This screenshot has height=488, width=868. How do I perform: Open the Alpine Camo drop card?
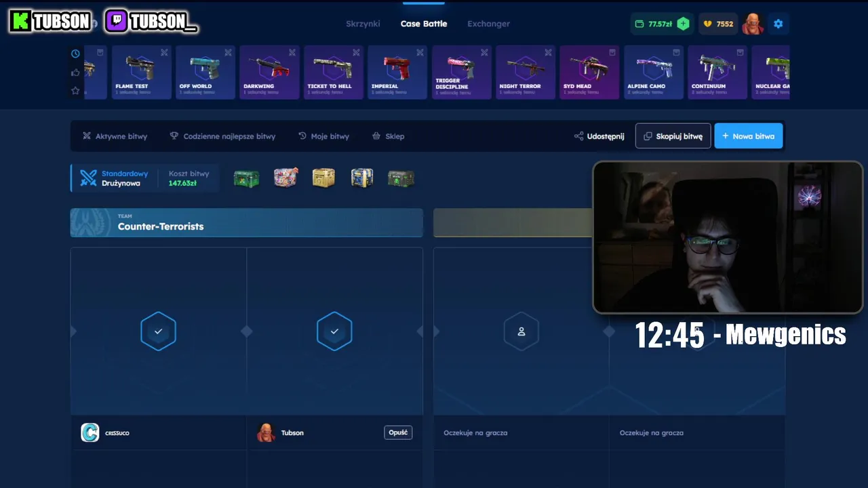point(654,73)
